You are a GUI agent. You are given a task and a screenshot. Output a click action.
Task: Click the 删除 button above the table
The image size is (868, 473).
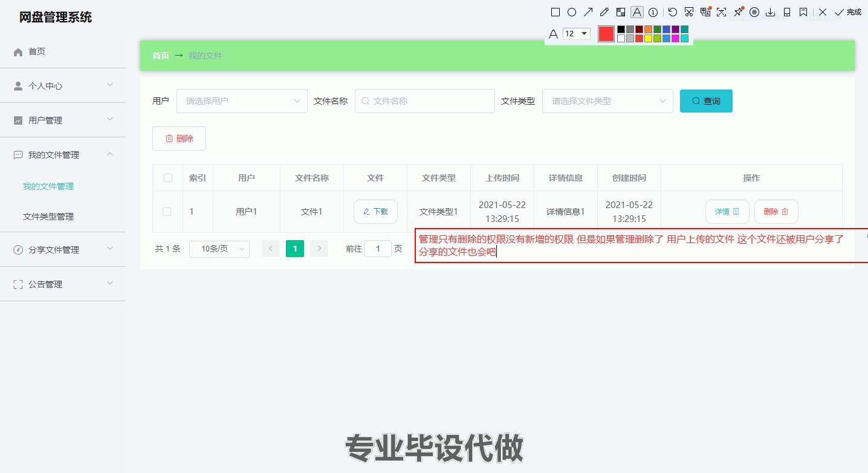[179, 139]
